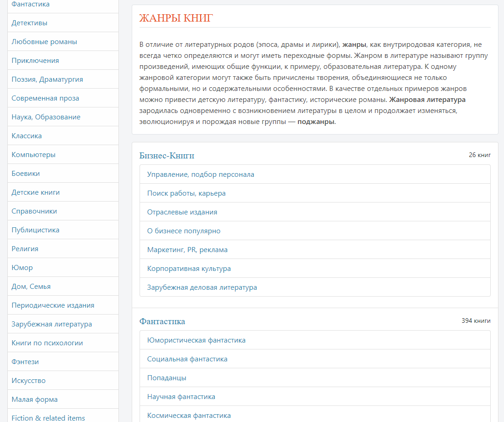Open the Бизнес-Книги section heading

point(167,156)
